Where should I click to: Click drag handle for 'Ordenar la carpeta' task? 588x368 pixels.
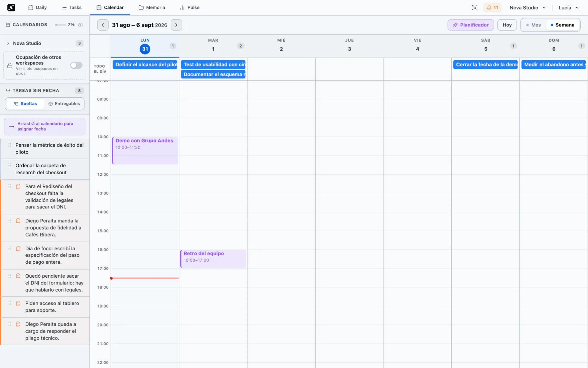tap(10, 166)
